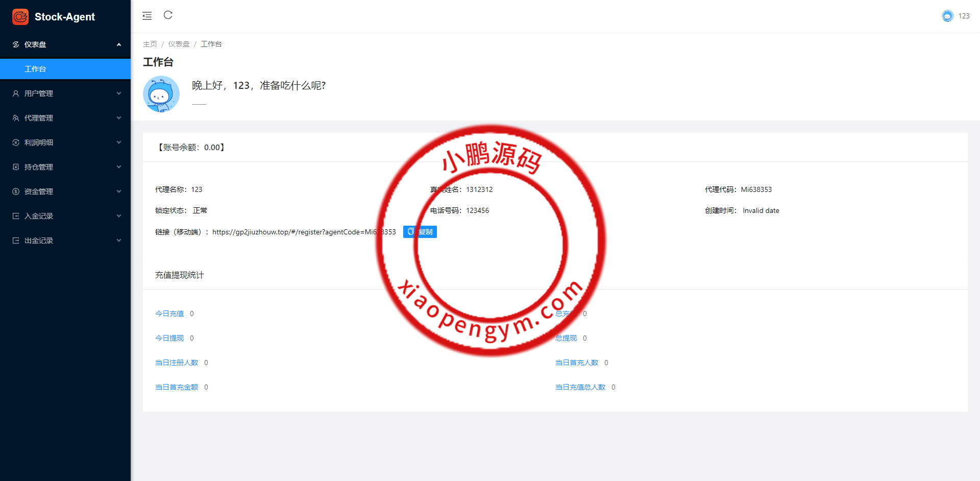Expand the 代理管理 submenu chevron
980x481 pixels.
tap(119, 118)
